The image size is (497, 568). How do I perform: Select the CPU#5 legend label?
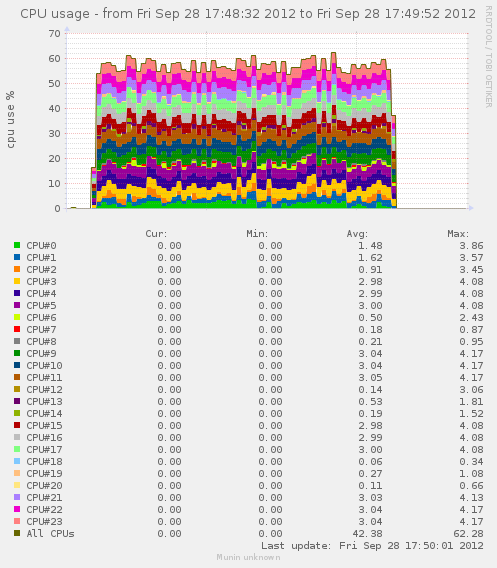(x=41, y=305)
